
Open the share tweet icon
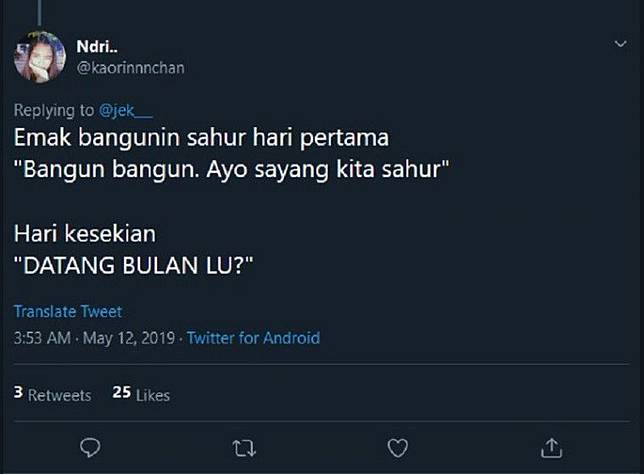552,446
